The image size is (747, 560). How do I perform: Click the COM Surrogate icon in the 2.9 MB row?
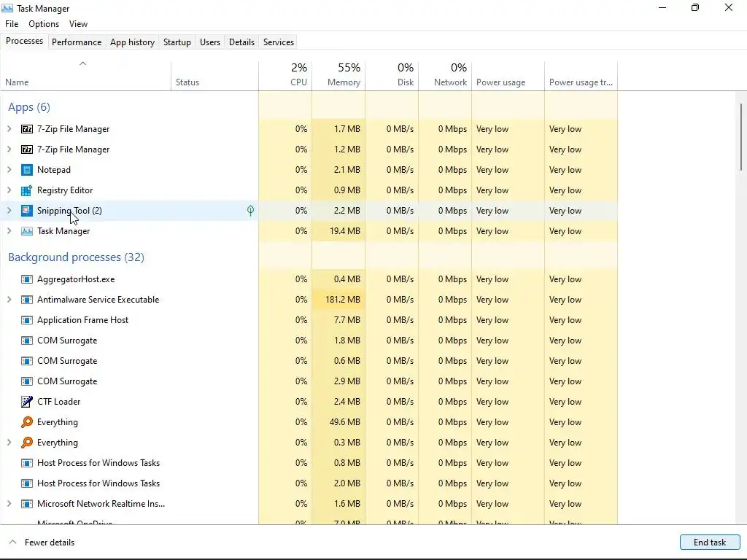tap(27, 381)
